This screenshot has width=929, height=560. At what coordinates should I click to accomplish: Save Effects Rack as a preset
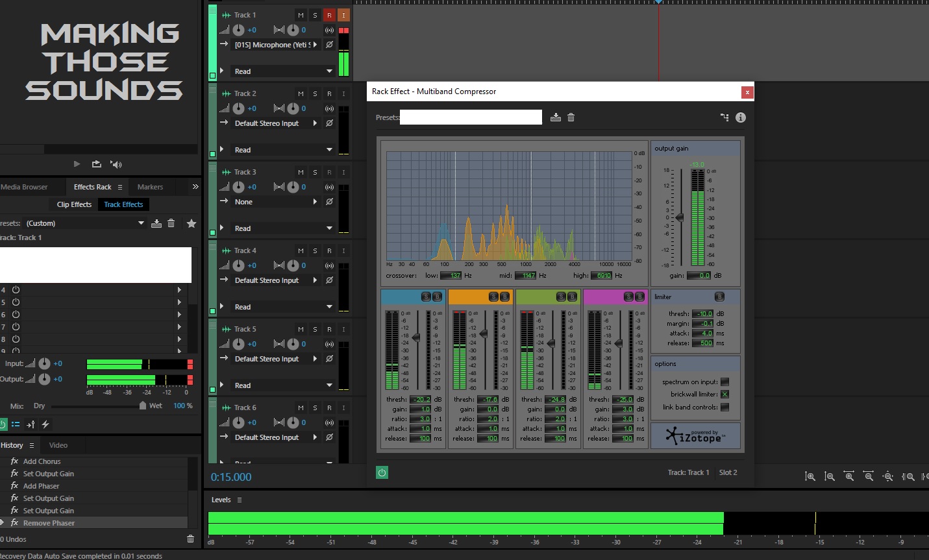[x=156, y=223]
